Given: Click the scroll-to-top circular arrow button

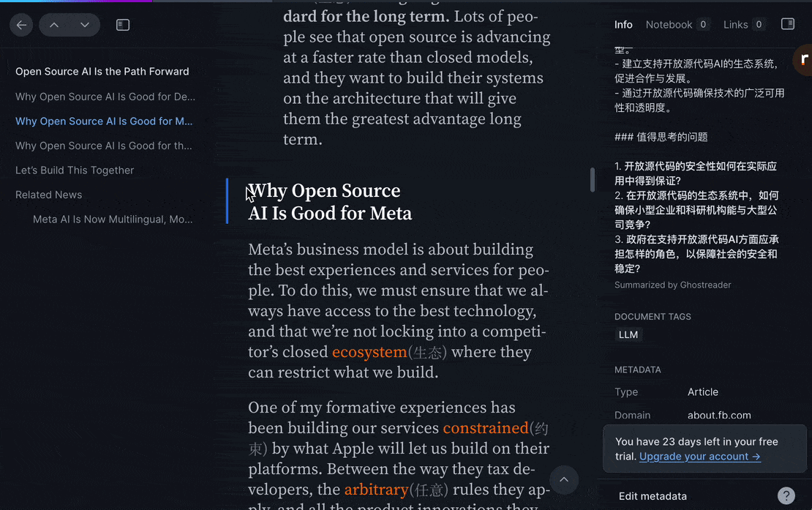Looking at the screenshot, I should click(x=564, y=480).
